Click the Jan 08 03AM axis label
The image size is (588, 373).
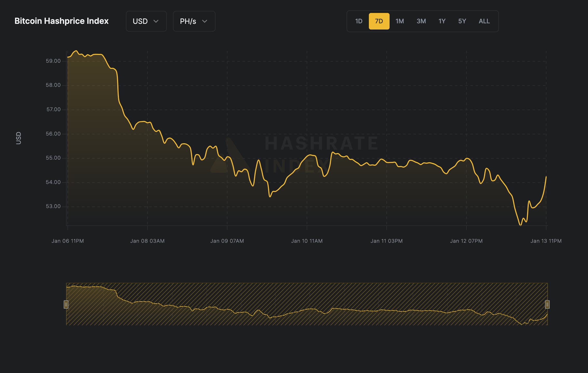pyautogui.click(x=147, y=241)
